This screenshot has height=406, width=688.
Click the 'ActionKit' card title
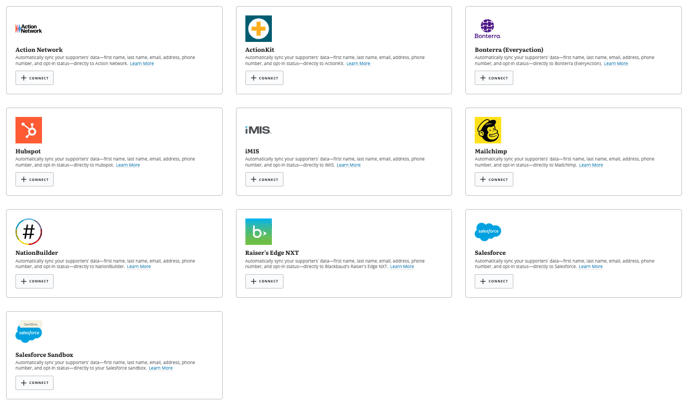(x=260, y=50)
